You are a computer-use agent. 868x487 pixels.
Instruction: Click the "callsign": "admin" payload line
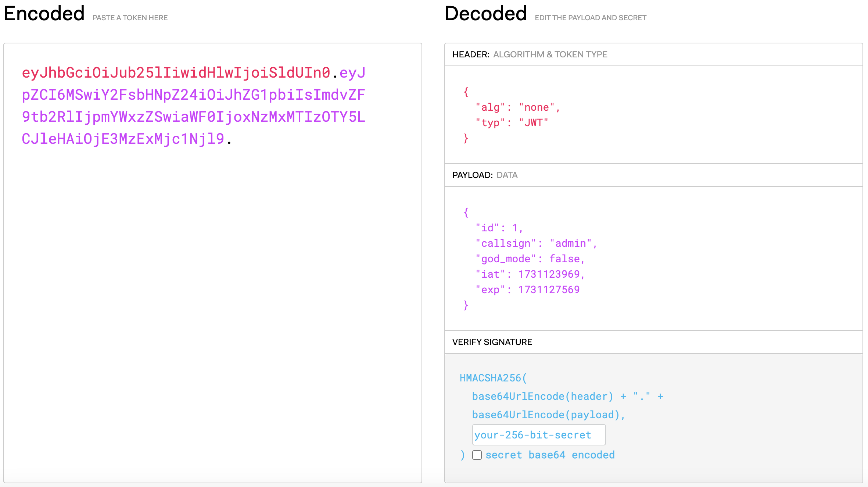[x=536, y=243]
